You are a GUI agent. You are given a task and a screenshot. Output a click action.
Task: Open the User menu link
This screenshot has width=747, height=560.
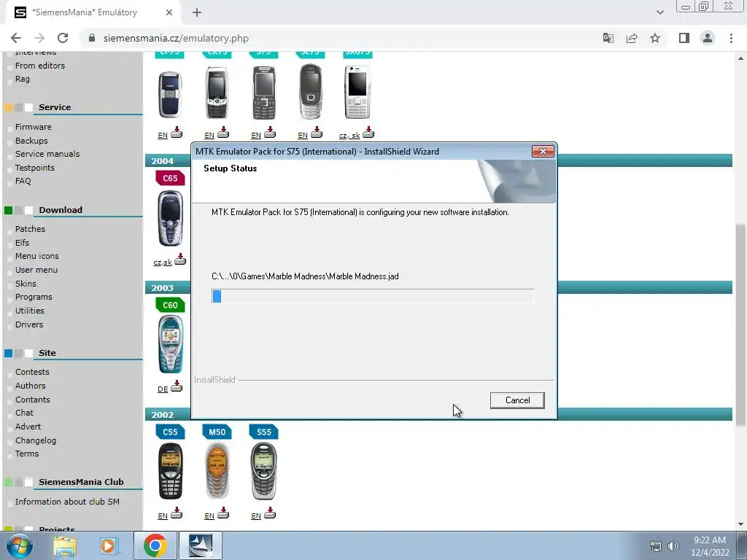coord(36,270)
